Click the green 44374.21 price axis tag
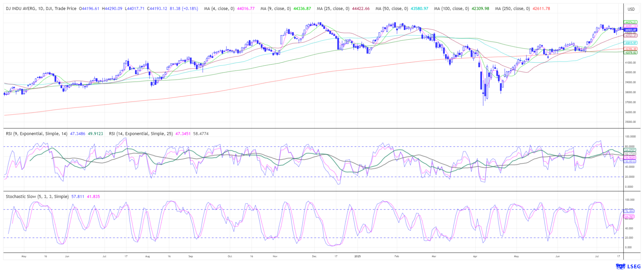644x270 pixels. point(630,23)
